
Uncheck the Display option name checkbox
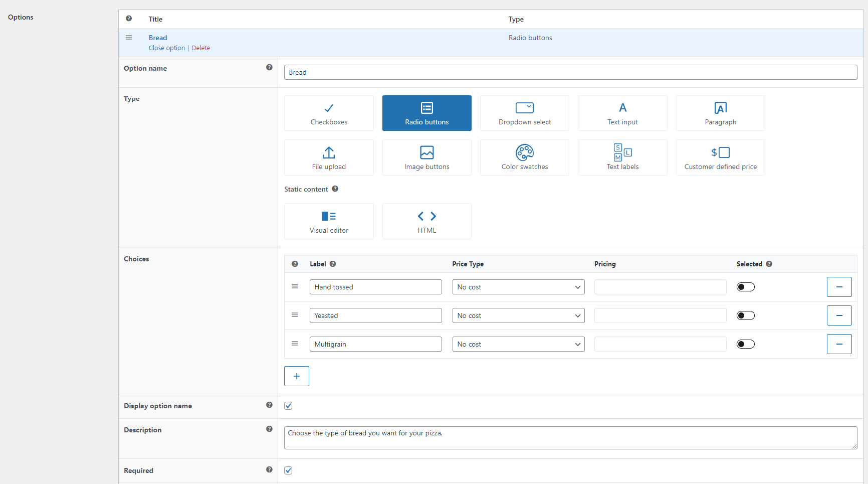tap(288, 406)
